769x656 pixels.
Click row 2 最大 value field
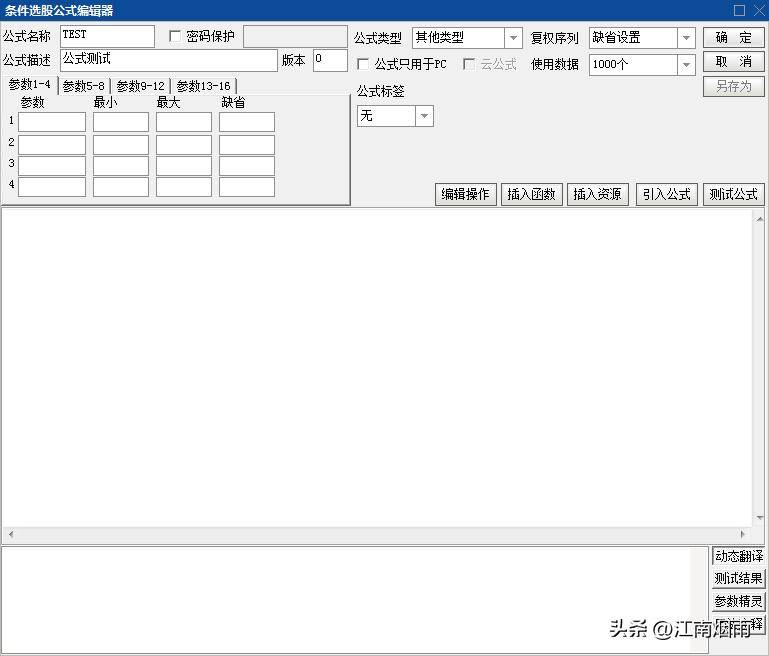(184, 145)
